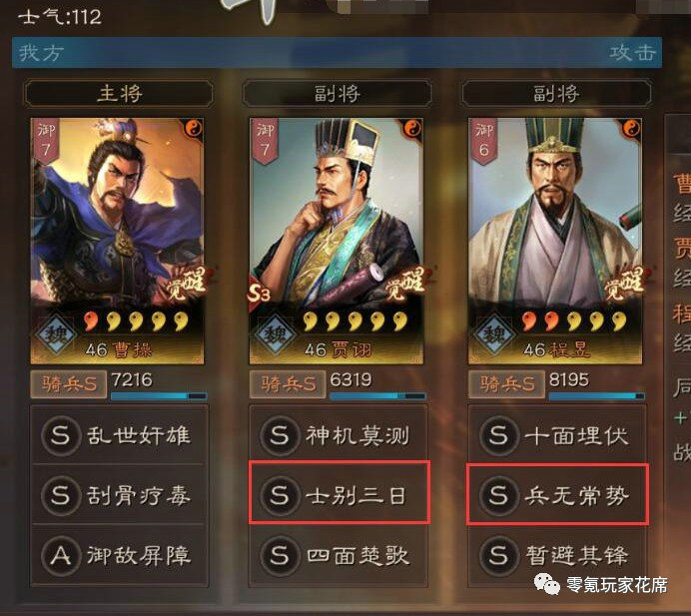Open Cao Cao's 乱世奸雄 skill
The height and width of the screenshot is (616, 691).
[119, 435]
